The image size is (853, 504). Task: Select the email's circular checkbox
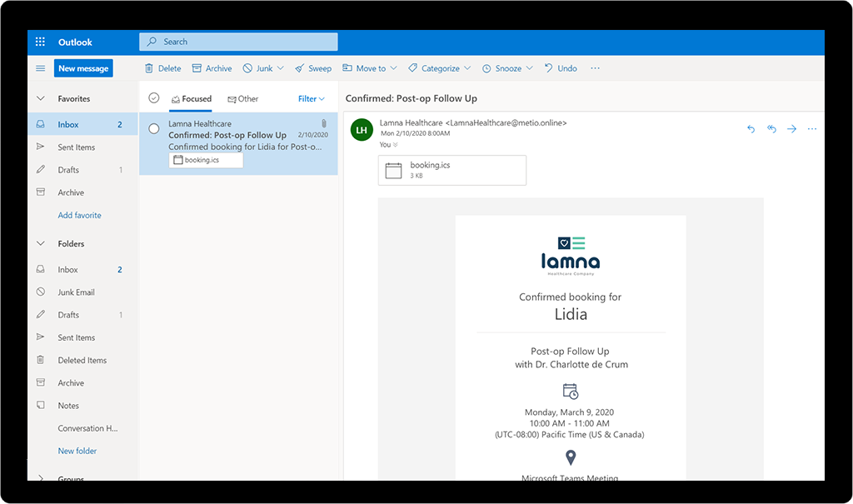154,128
